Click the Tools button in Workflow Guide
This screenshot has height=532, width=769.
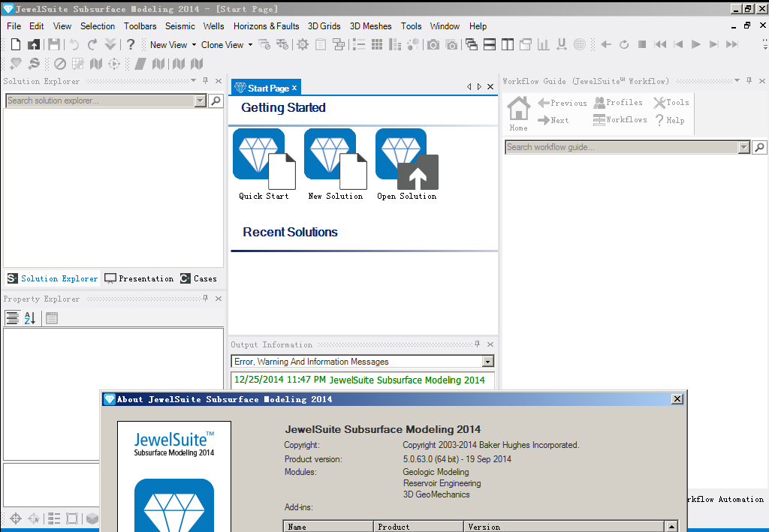[671, 102]
